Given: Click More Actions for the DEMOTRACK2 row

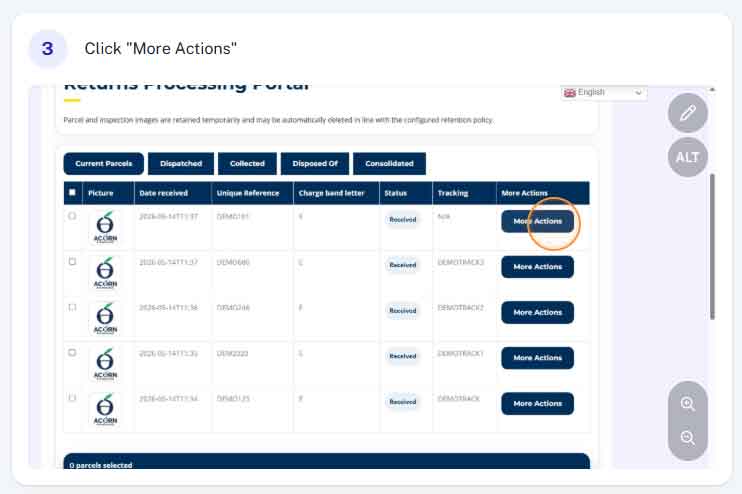Looking at the screenshot, I should coord(538,312).
